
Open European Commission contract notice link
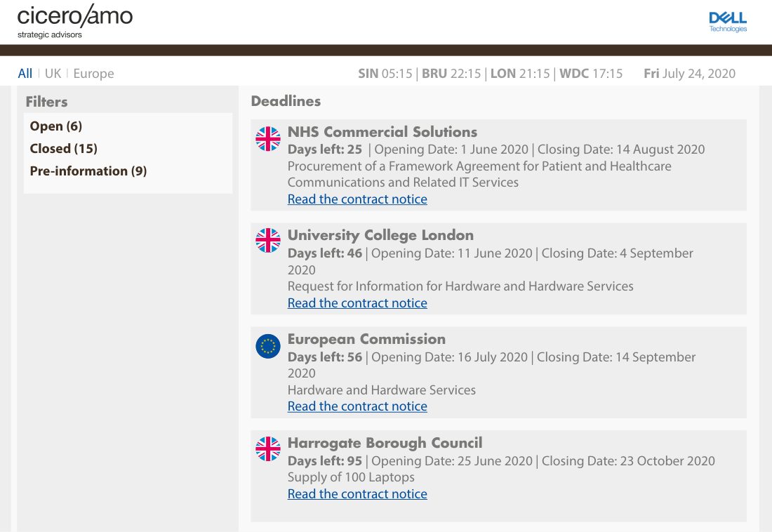357,406
